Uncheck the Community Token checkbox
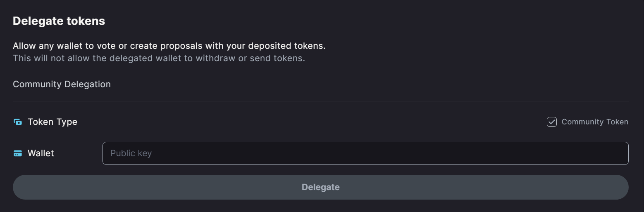The height and width of the screenshot is (212, 644). click(x=552, y=122)
